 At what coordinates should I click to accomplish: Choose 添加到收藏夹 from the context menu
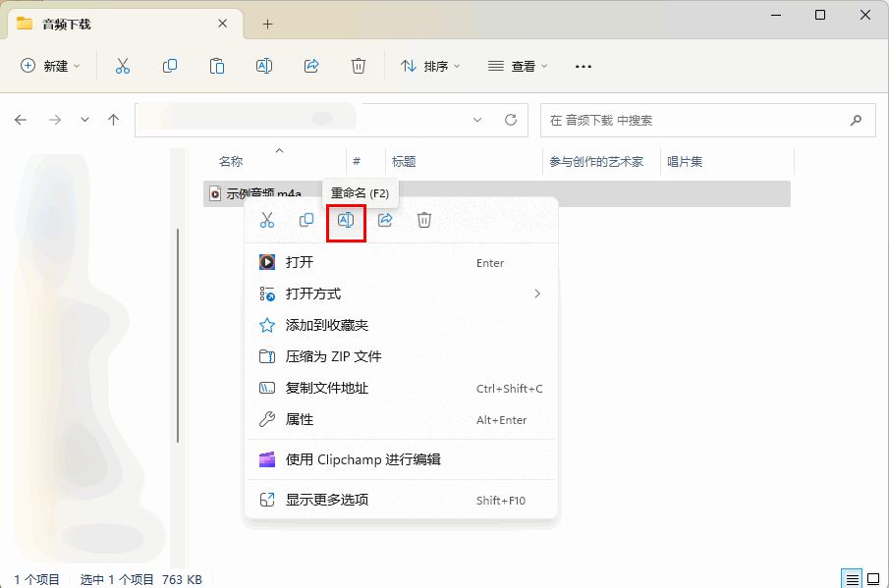(x=400, y=325)
